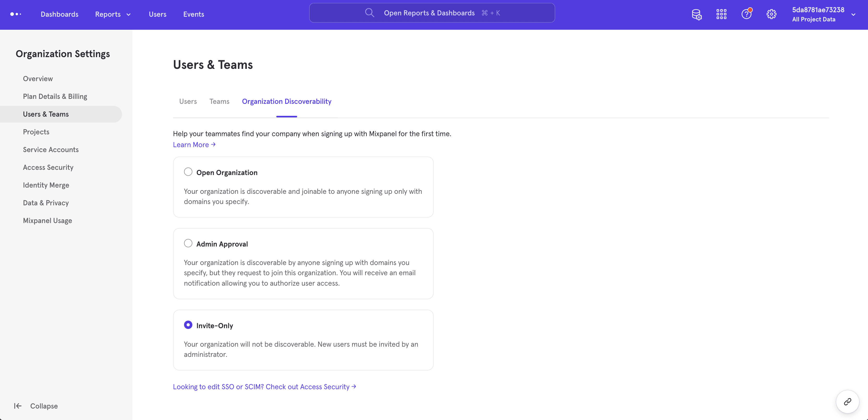Open the data management database icon
This screenshot has width=868, height=420.
pyautogui.click(x=696, y=14)
